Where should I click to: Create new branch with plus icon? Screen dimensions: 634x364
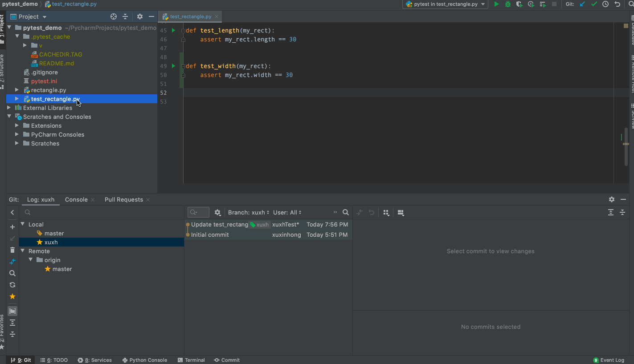(12, 227)
